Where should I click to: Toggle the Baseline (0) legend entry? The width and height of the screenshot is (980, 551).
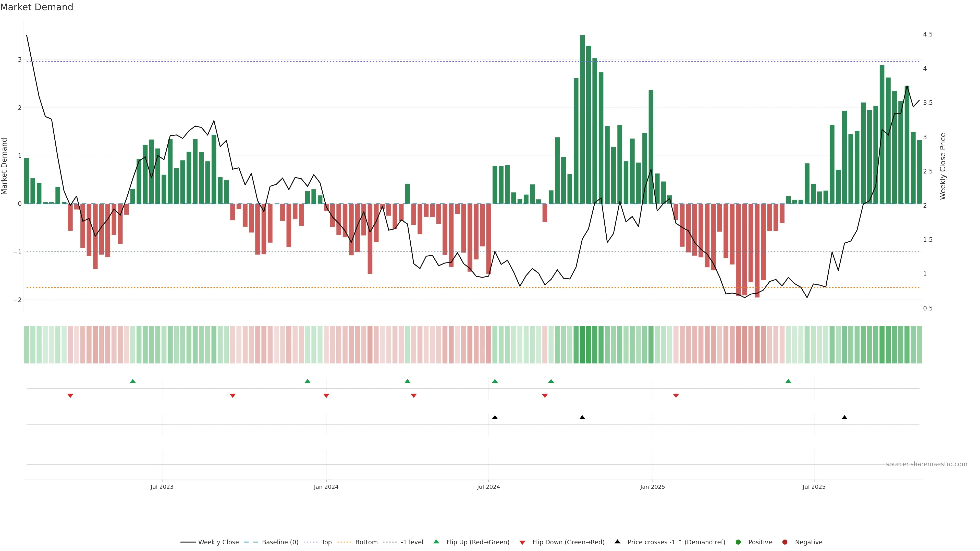[x=280, y=542]
